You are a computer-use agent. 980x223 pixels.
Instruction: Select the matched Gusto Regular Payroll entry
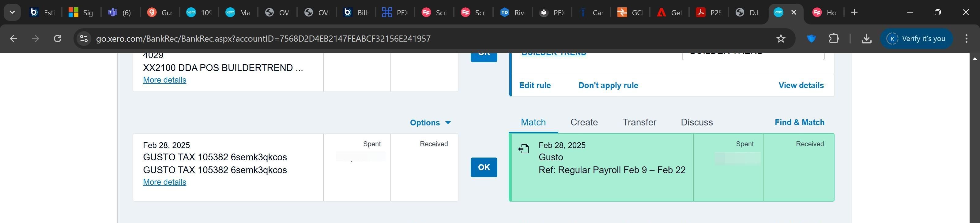pyautogui.click(x=672, y=167)
